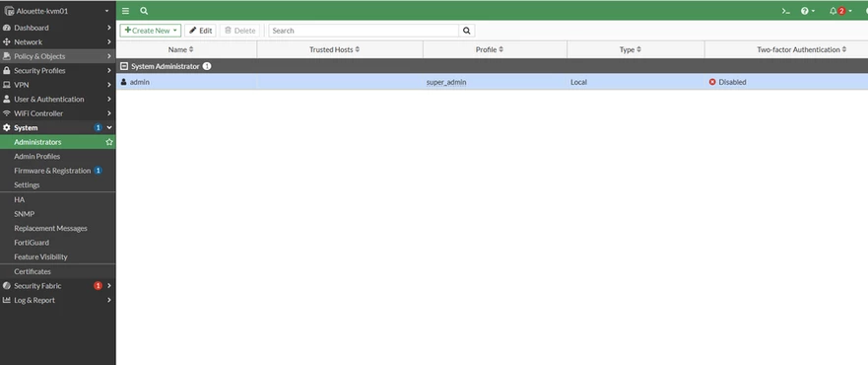Viewport: 868px width, 365px height.
Task: Click the Security Fabric icon
Action: pos(7,286)
